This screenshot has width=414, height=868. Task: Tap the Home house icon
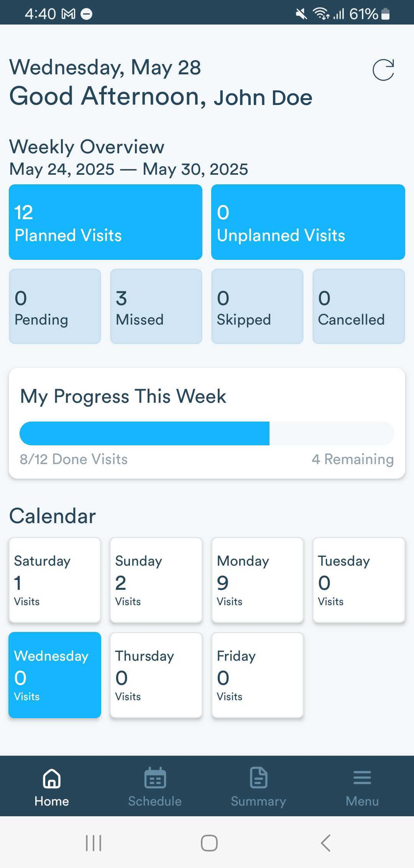[52, 778]
